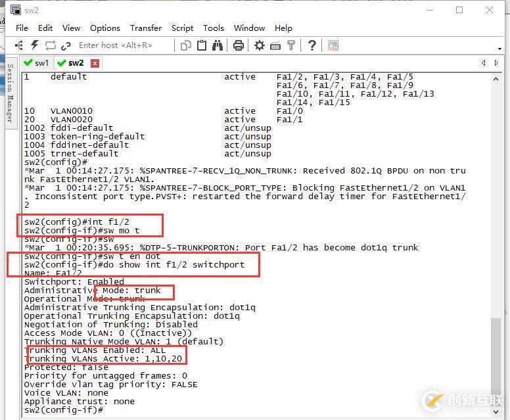The width and height of the screenshot is (510, 420).
Task: Click the 'Trunking VLANs Active: 1,10,20' line
Action: 103,359
